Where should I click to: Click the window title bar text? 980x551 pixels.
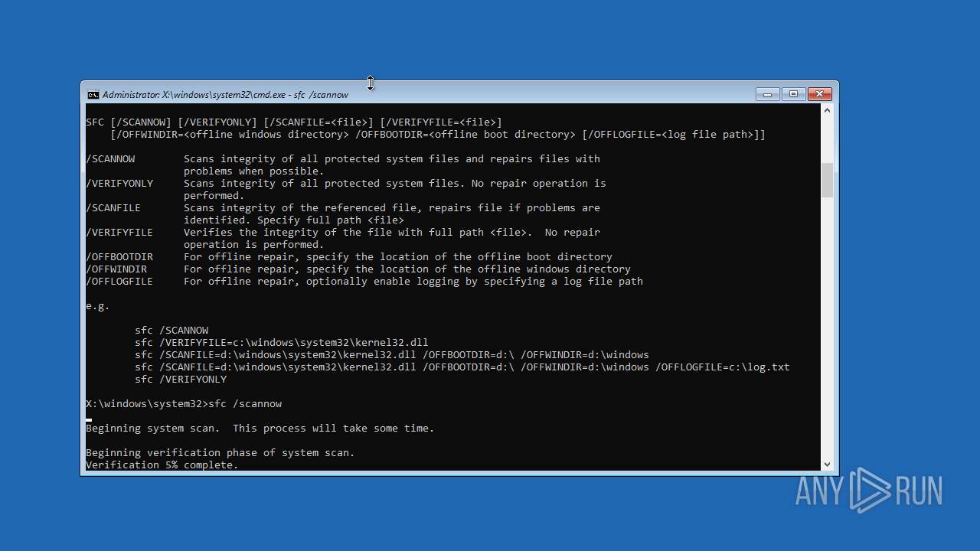(225, 95)
